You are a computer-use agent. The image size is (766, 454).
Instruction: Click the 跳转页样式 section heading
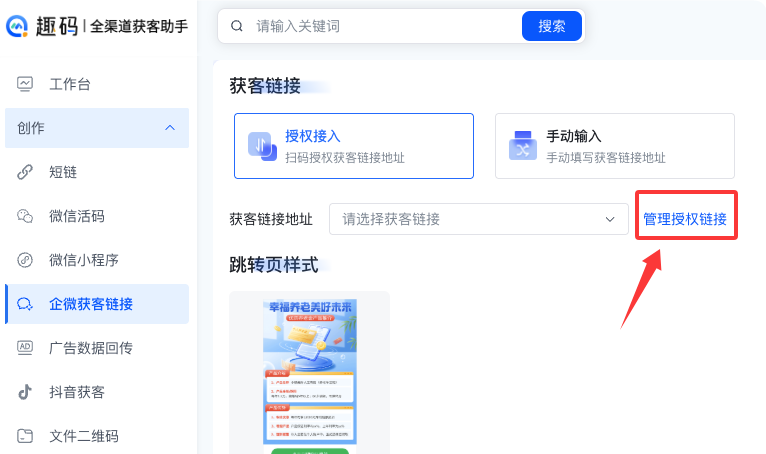click(274, 265)
